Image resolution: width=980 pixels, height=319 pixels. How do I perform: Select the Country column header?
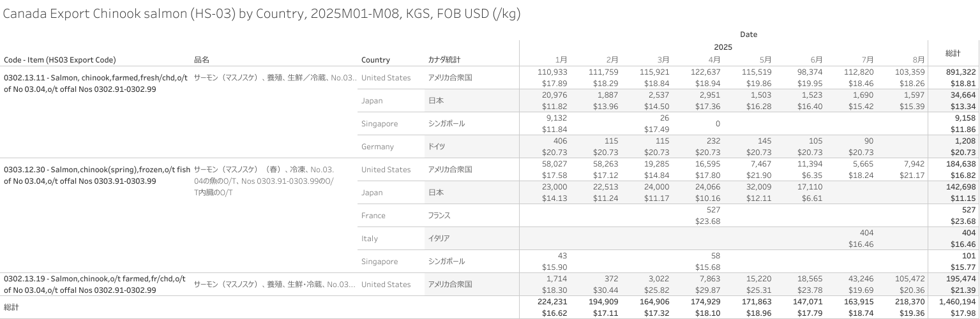point(375,60)
